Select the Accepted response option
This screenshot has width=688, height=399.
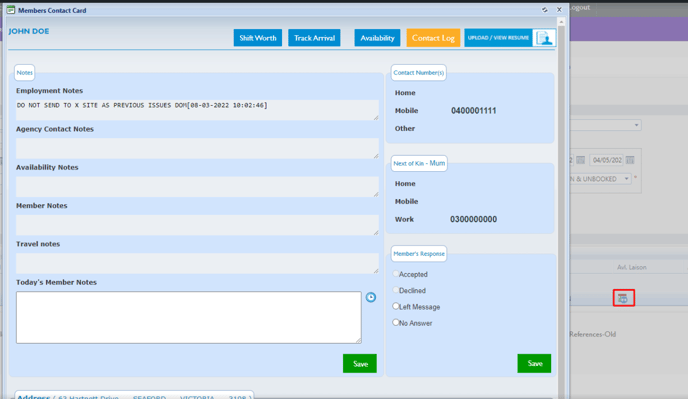(x=396, y=274)
